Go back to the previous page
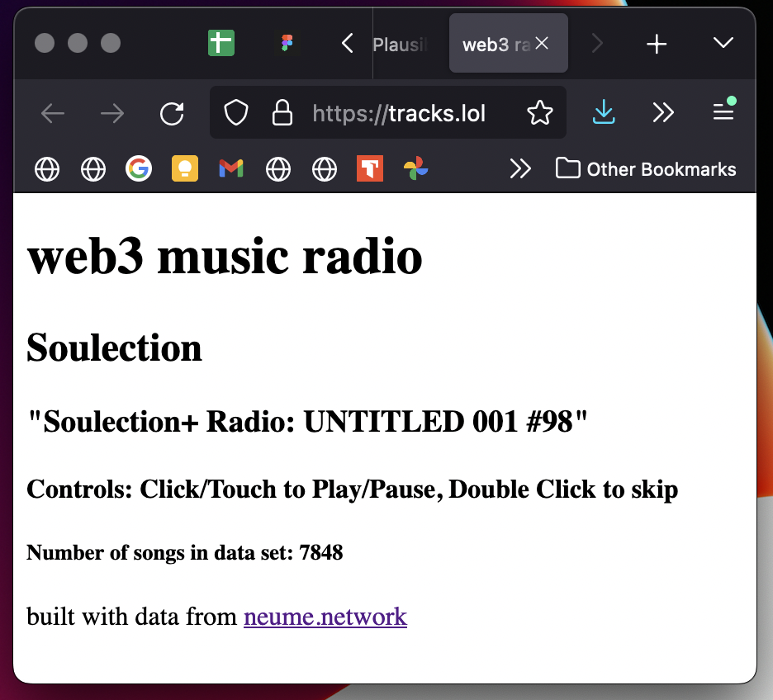 point(53,113)
